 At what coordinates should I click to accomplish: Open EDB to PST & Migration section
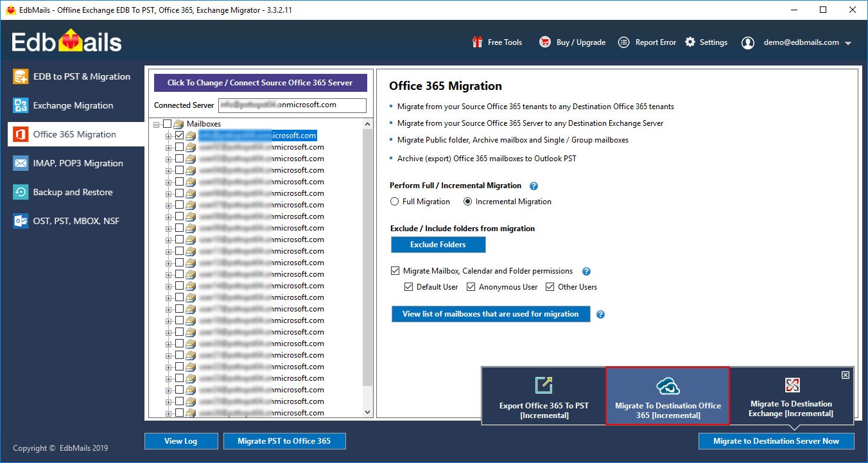coord(72,76)
